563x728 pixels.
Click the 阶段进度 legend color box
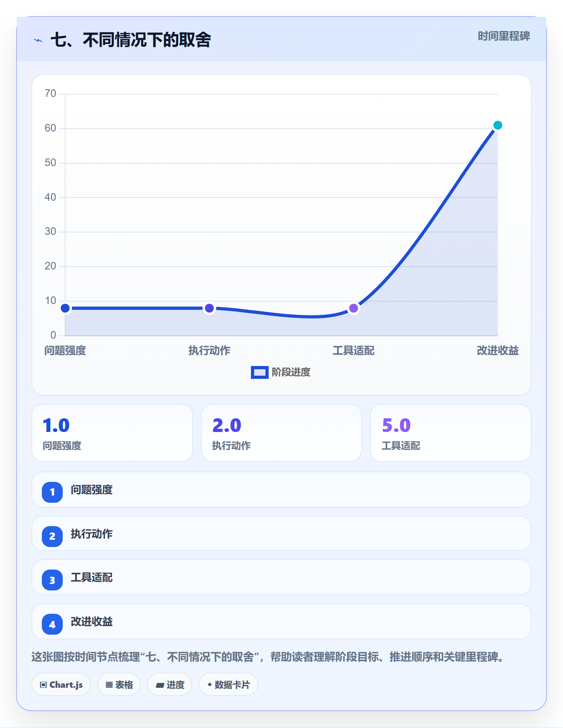pyautogui.click(x=260, y=372)
